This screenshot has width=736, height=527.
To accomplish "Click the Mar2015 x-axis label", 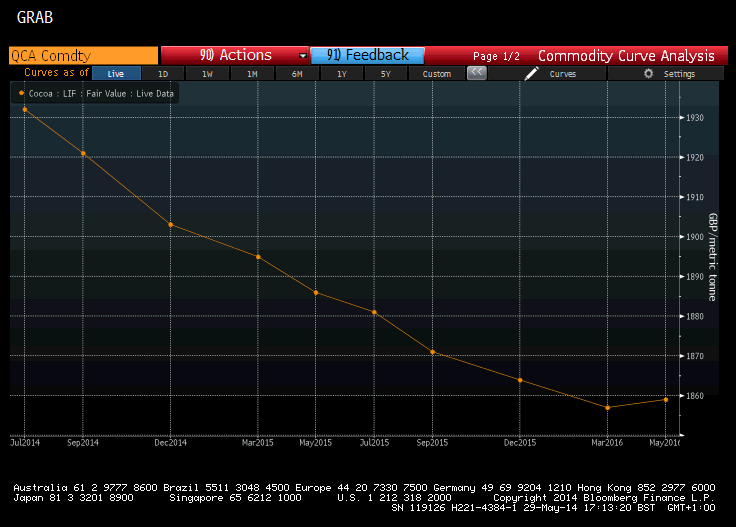I will 258,443.
